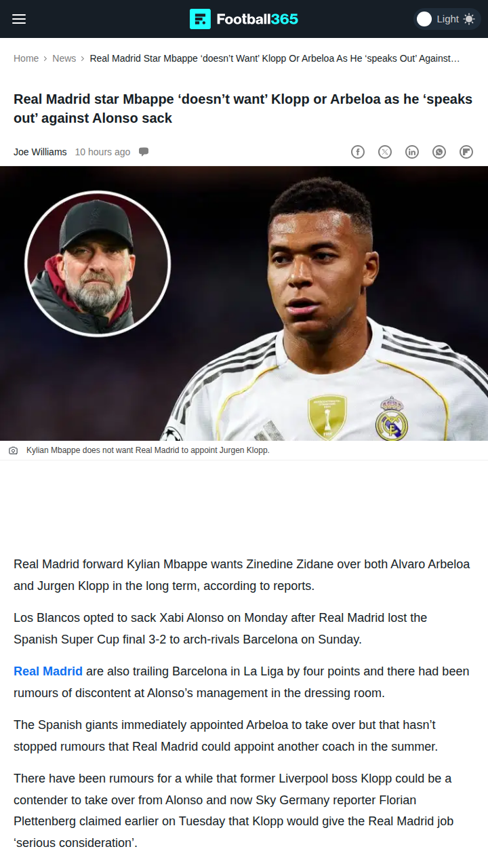Viewport: 488px width, 868px height.
Task: Share article on Facebook
Action: 358,152
